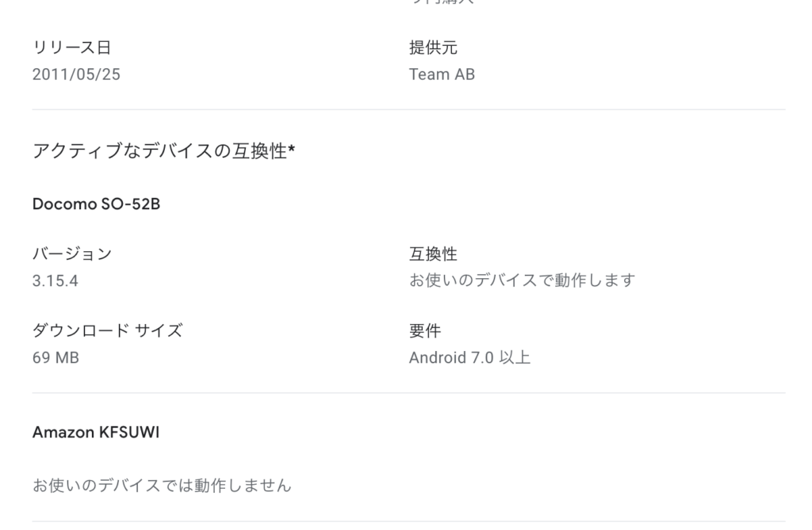Open the Team AB provider name
812x530 pixels.
[442, 75]
